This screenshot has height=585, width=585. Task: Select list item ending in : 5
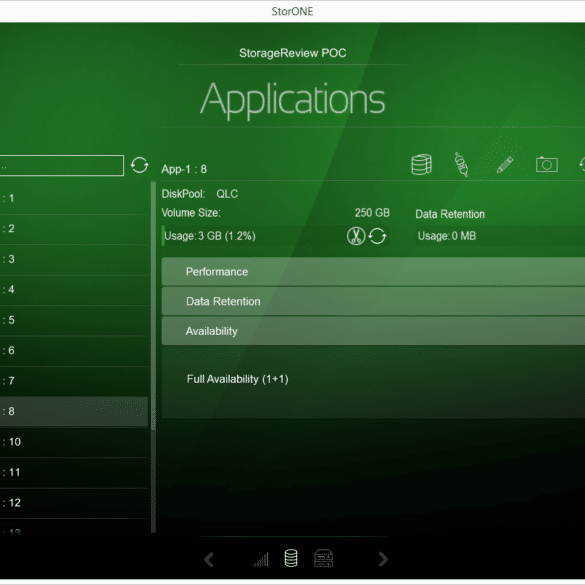74,320
